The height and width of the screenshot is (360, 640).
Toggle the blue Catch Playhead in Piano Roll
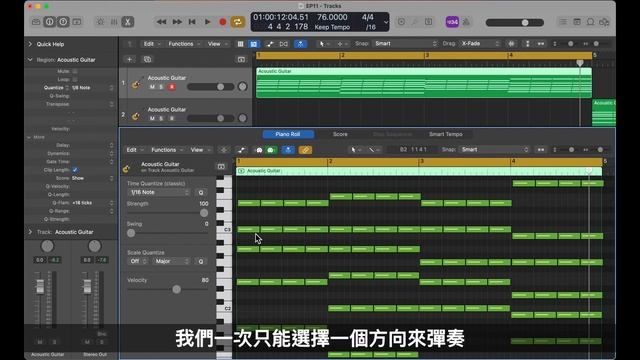288,150
